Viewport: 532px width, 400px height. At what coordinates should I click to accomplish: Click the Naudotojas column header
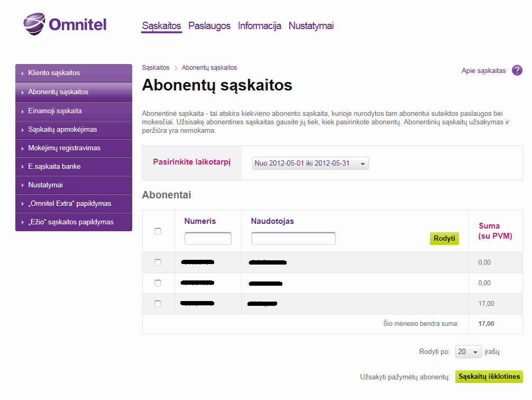click(x=272, y=221)
